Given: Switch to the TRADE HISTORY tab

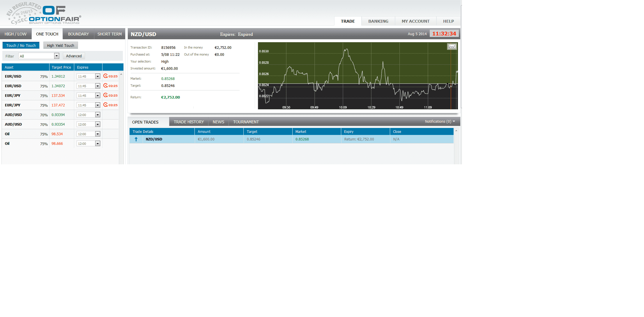Looking at the screenshot, I should point(188,122).
